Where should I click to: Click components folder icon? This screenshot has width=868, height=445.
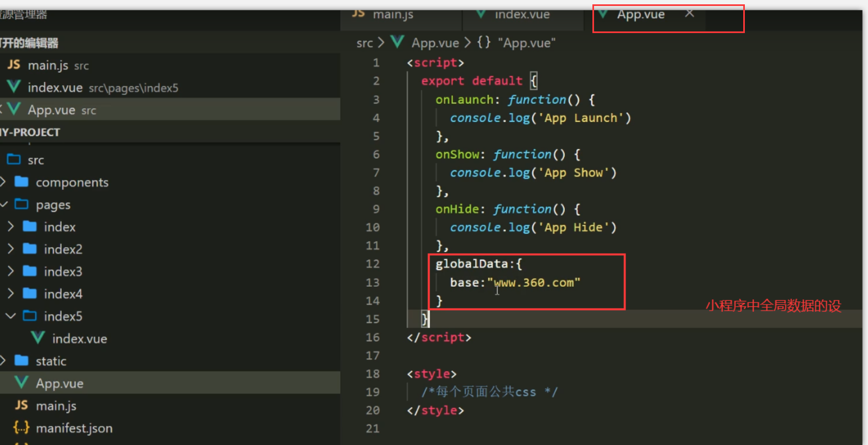coord(22,182)
